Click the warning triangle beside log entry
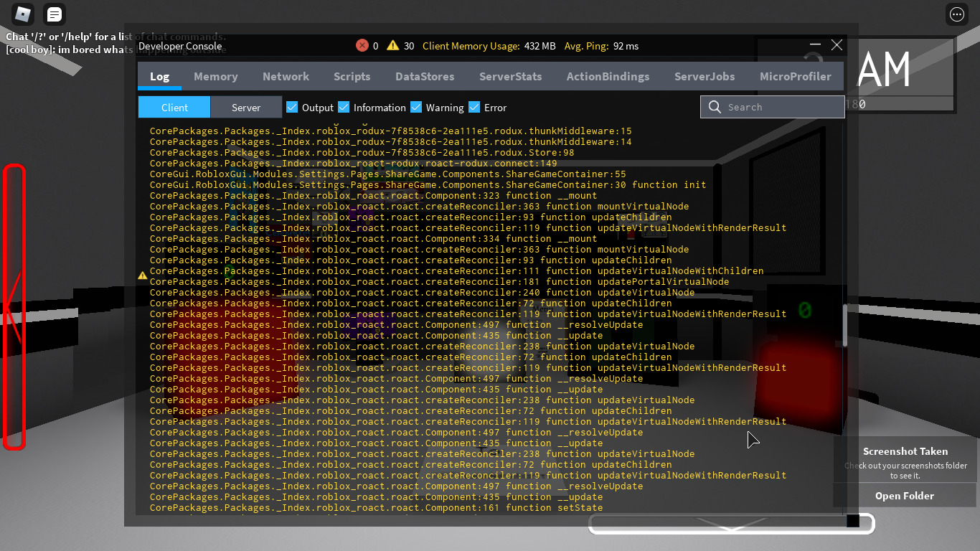 tap(143, 275)
